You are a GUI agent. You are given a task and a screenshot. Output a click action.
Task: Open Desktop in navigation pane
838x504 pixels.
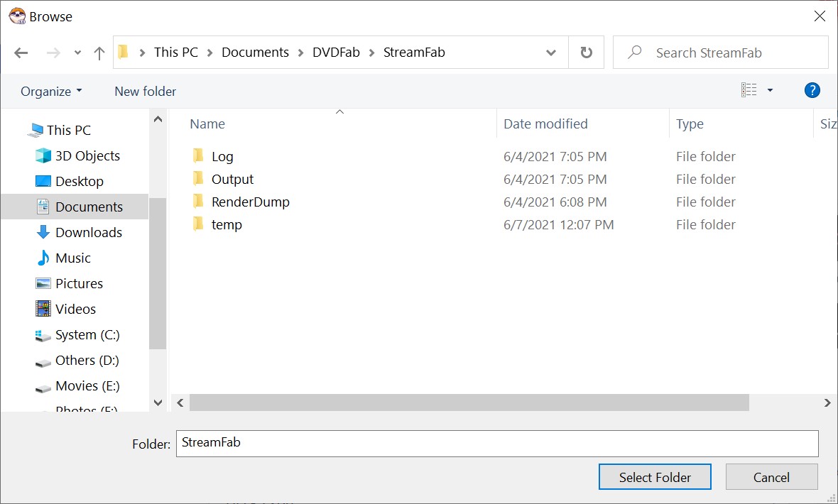79,182
